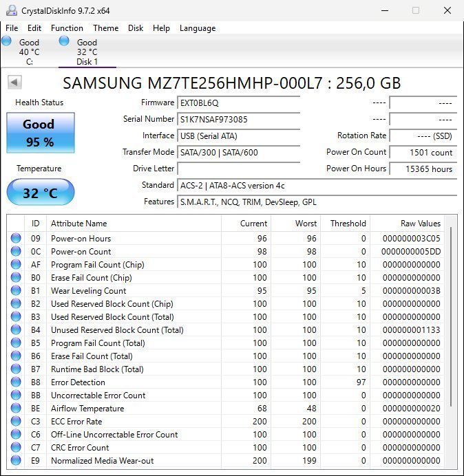Select the ECC Error Rate attribute name

76,422
